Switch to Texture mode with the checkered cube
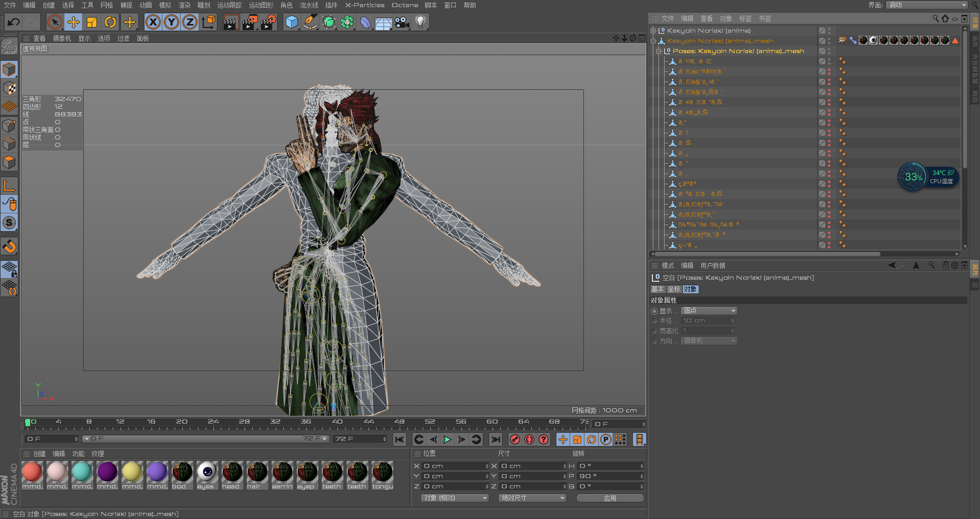This screenshot has height=519, width=980. pyautogui.click(x=9, y=88)
